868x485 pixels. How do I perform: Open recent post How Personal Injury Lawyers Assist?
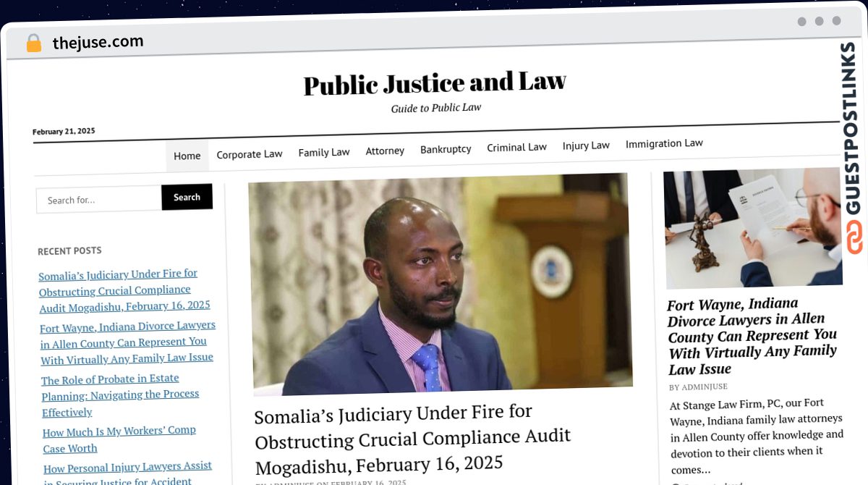(x=128, y=473)
